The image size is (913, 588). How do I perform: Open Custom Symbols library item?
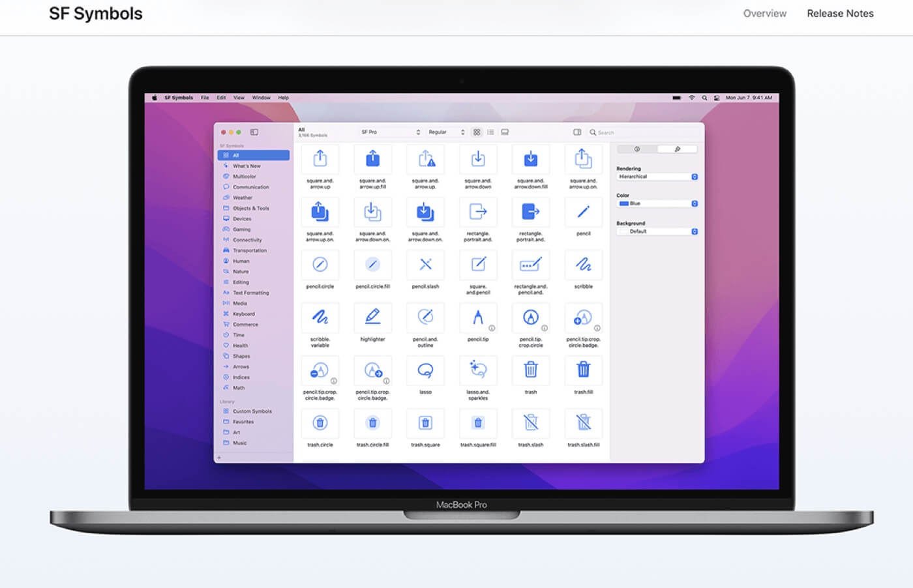point(254,411)
